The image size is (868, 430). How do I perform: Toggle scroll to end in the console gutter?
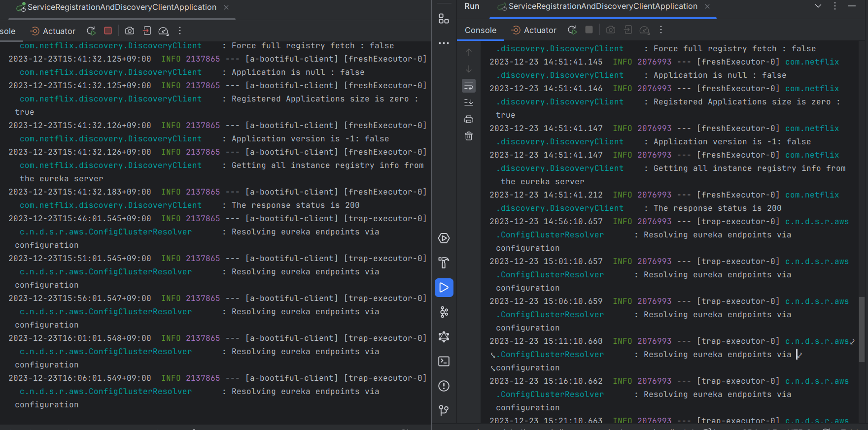pyautogui.click(x=469, y=102)
